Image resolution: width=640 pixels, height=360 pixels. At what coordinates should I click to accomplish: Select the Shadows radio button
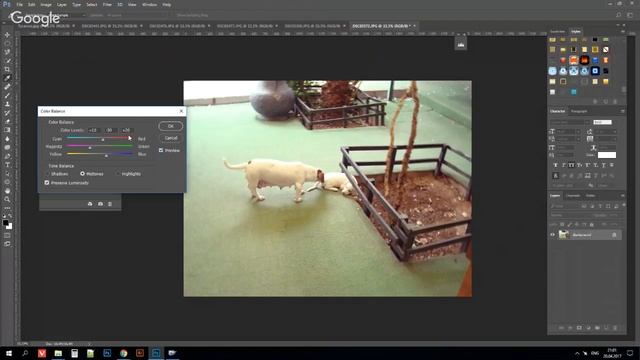pyautogui.click(x=47, y=174)
